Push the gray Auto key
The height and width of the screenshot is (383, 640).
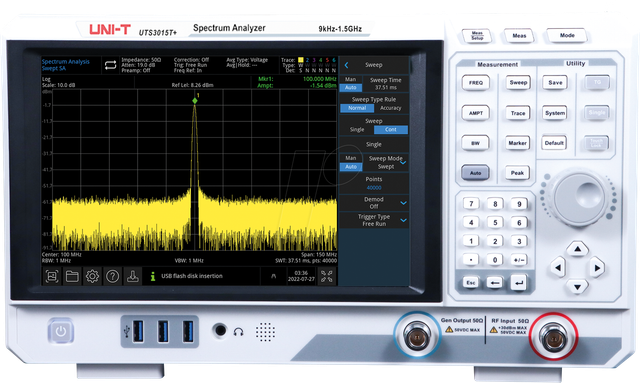click(x=476, y=173)
